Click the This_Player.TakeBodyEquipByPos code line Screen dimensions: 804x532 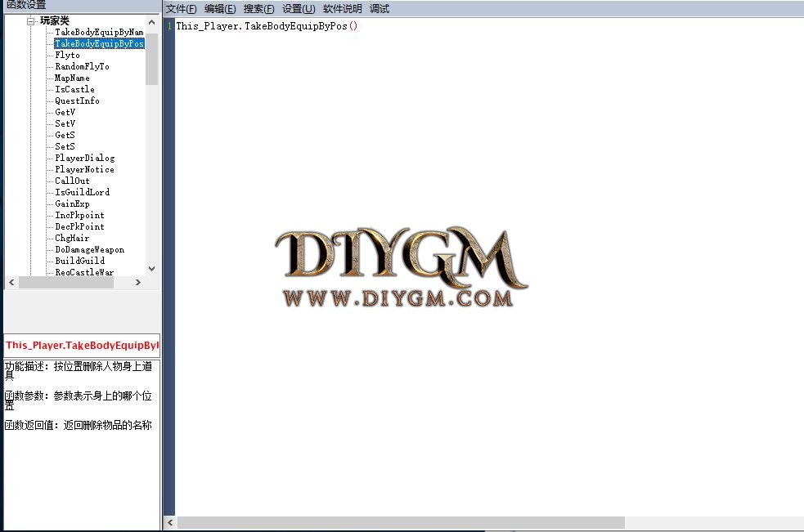(267, 25)
